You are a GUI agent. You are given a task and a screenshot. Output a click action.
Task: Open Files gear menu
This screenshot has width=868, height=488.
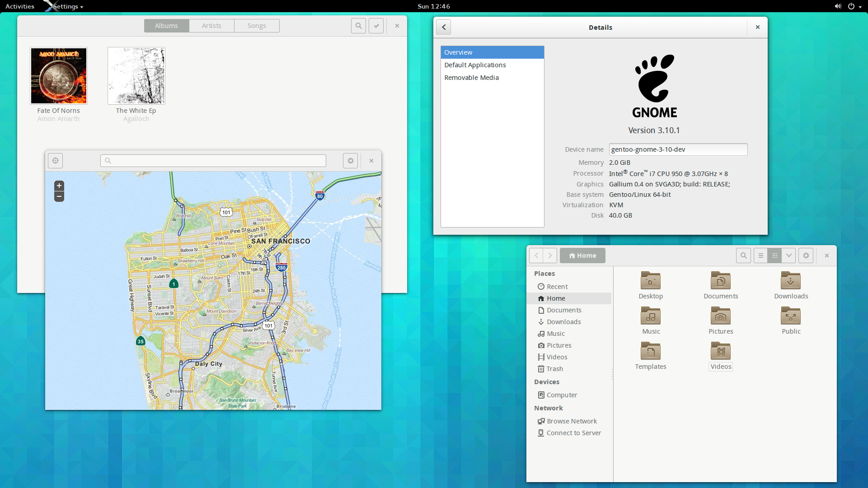(806, 256)
